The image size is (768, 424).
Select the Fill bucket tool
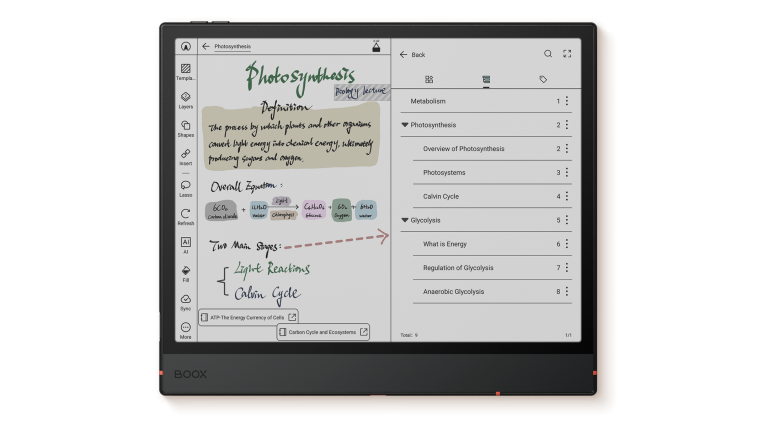coord(185,271)
